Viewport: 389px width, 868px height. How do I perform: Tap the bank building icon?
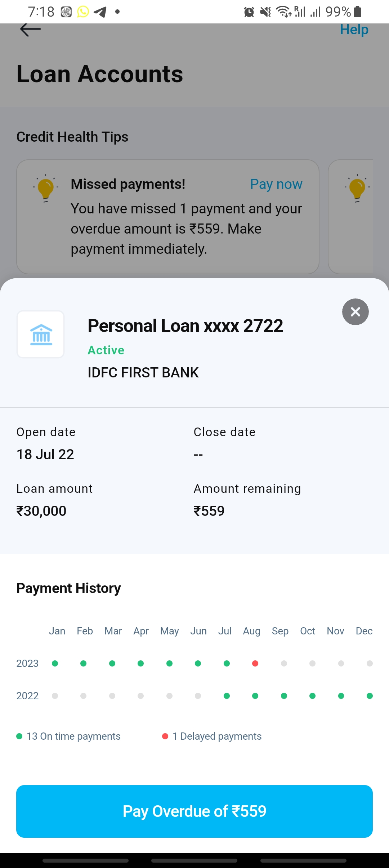[41, 335]
